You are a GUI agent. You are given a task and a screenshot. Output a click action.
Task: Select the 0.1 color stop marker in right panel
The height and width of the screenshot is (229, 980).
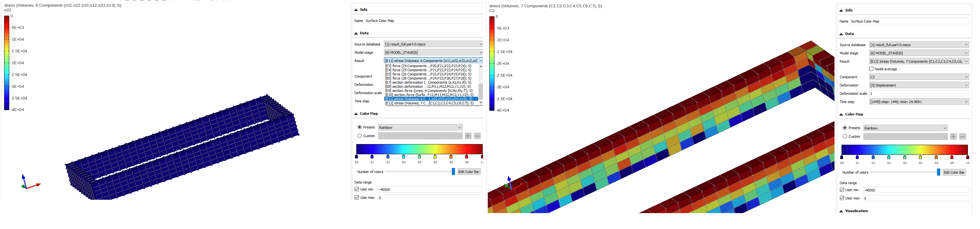pos(857,157)
